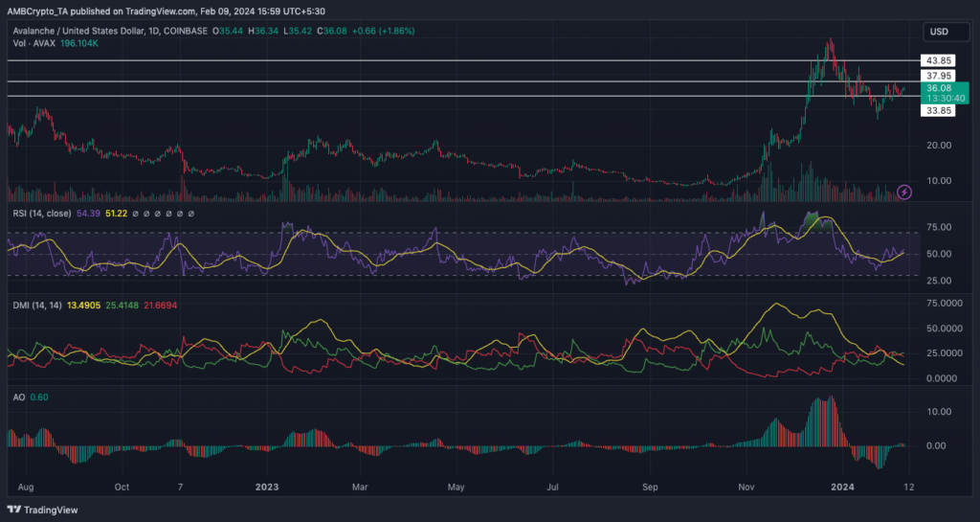Click the 33.85 price level label
The width and height of the screenshot is (980, 522).
[x=938, y=111]
